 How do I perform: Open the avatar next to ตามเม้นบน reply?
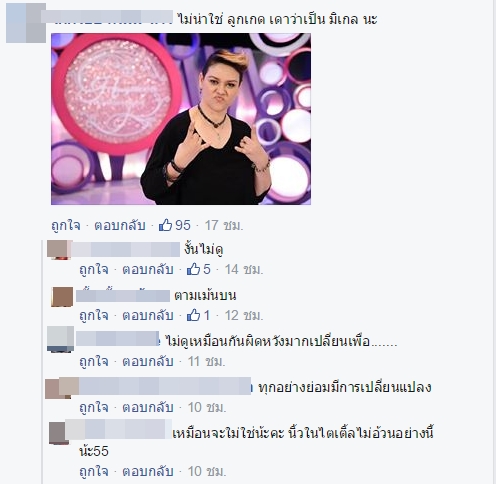[62, 297]
